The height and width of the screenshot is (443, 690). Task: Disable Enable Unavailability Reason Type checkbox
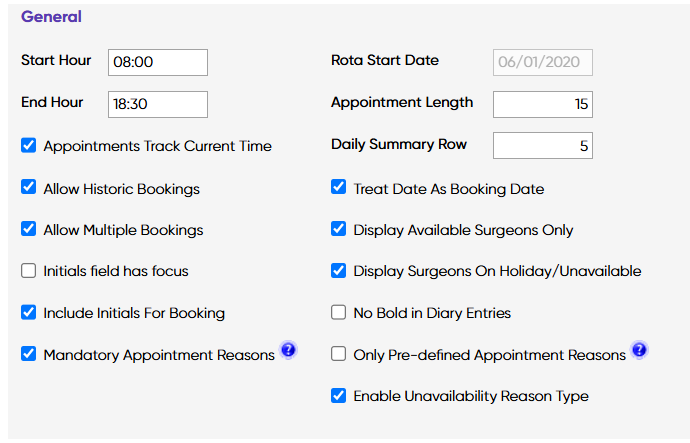tap(339, 396)
